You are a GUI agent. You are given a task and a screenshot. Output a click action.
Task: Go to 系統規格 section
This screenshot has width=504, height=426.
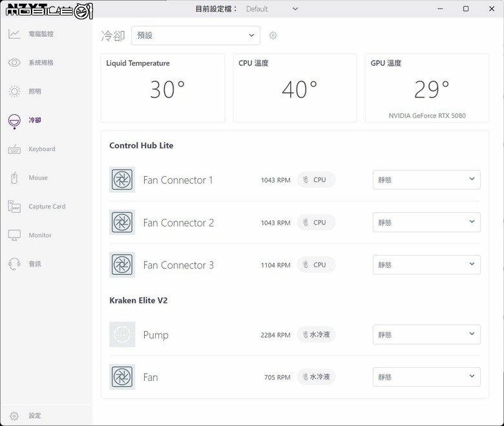41,63
